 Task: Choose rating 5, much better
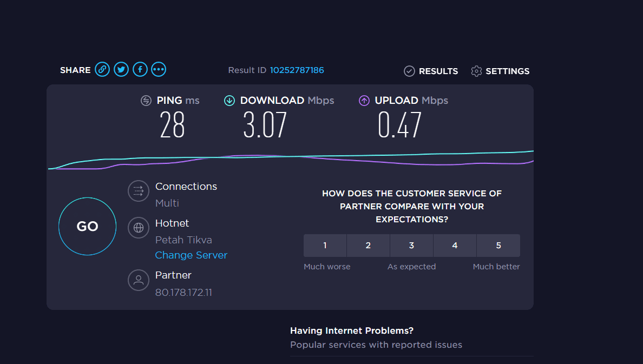coord(498,246)
